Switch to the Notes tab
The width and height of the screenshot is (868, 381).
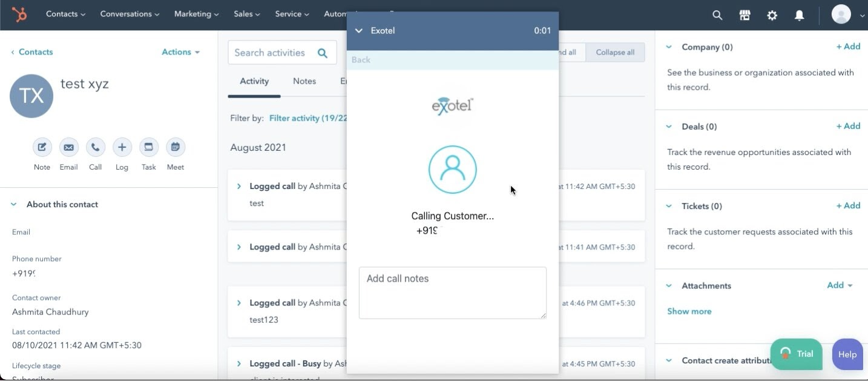304,81
